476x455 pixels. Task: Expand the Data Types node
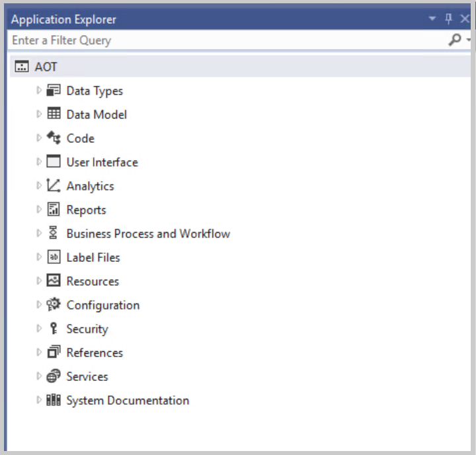point(39,90)
